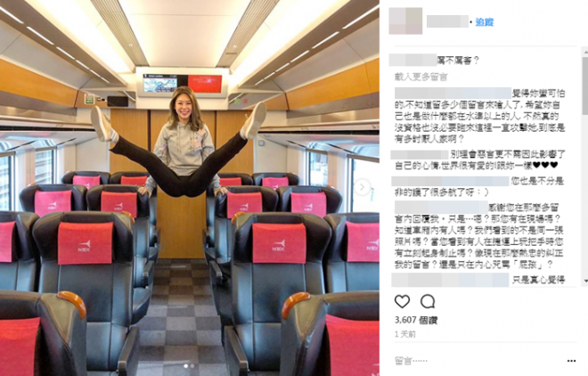Click the comments scrollbar thumb

pos(585,86)
